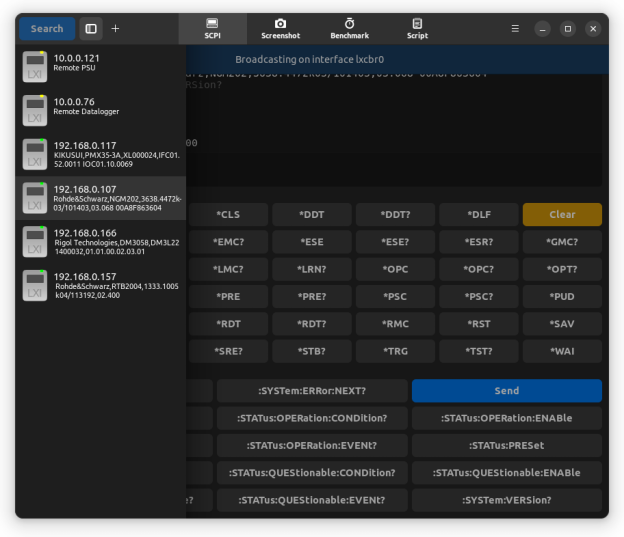
Task: Click the orange Clear button
Action: (x=562, y=215)
